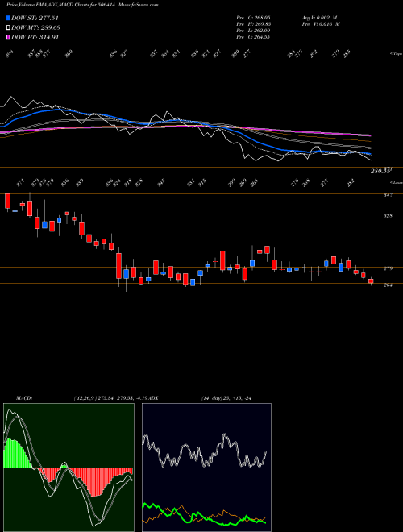Click the magenta DOW PT legend swatch

tap(8, 37)
